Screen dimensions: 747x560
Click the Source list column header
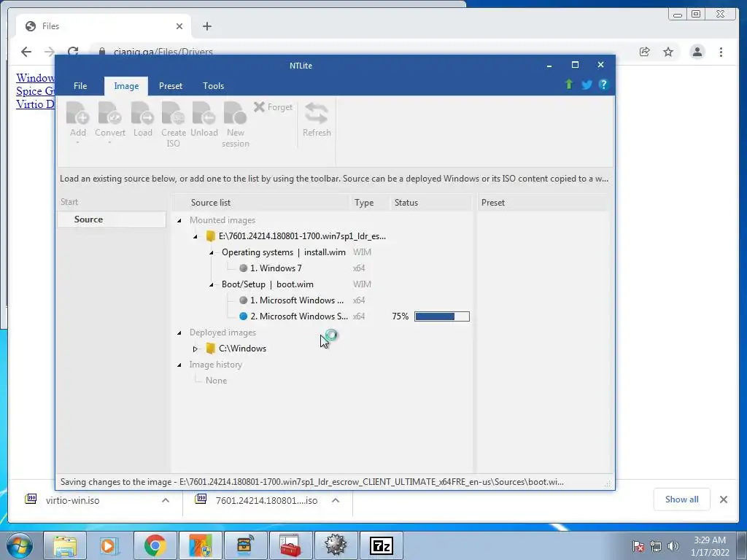pos(261,203)
